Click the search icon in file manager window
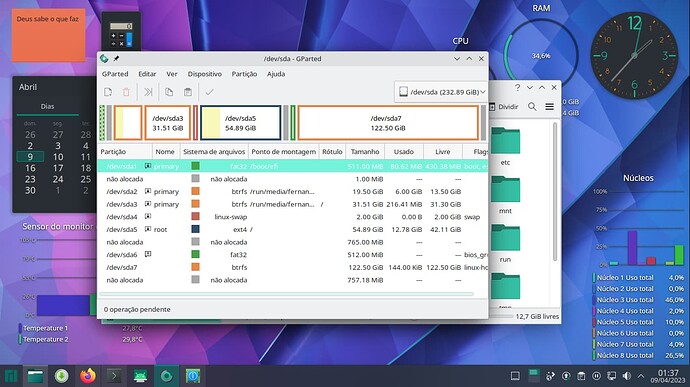Screen dimensions: 690x387 [532, 107]
